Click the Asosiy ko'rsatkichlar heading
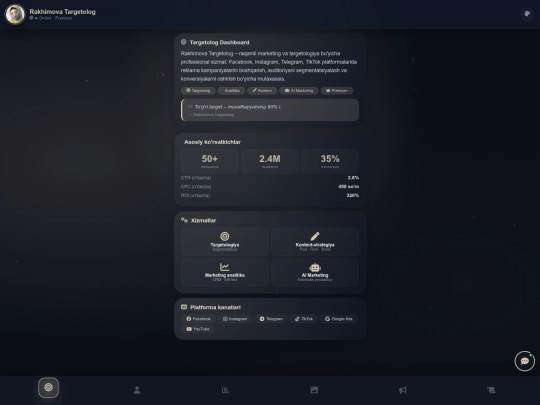The height and width of the screenshot is (405, 540). 212,142
